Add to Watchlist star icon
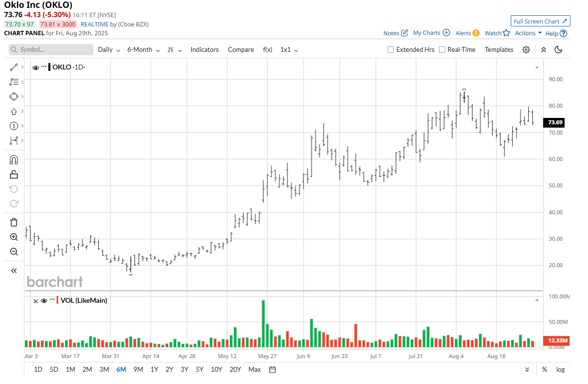 pyautogui.click(x=506, y=33)
